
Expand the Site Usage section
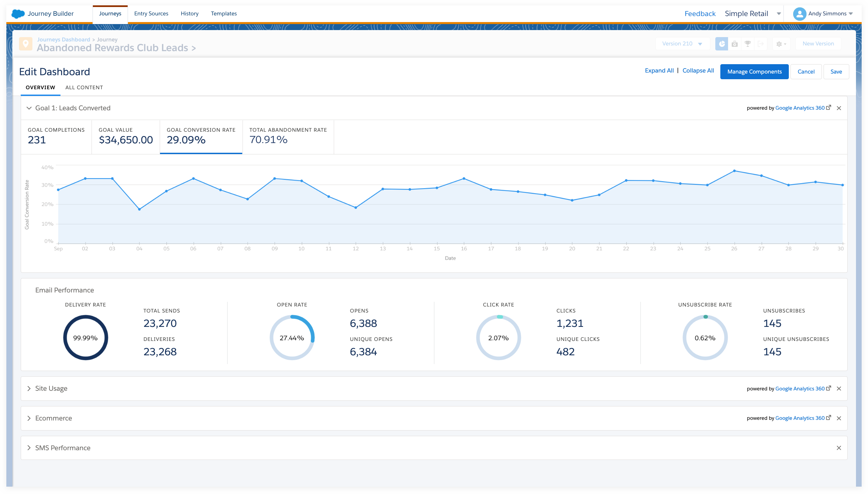click(29, 388)
